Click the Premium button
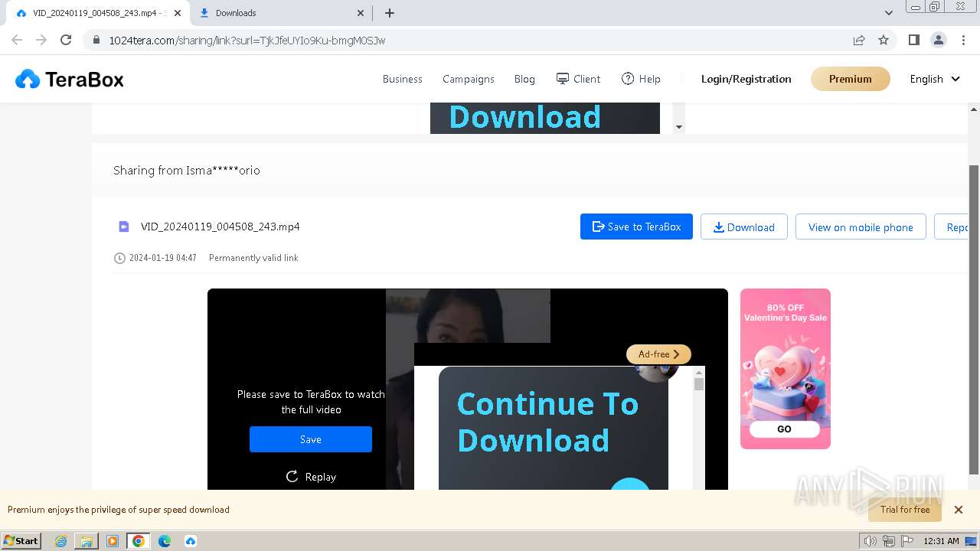Screen dimensions: 980x551 (x=851, y=79)
